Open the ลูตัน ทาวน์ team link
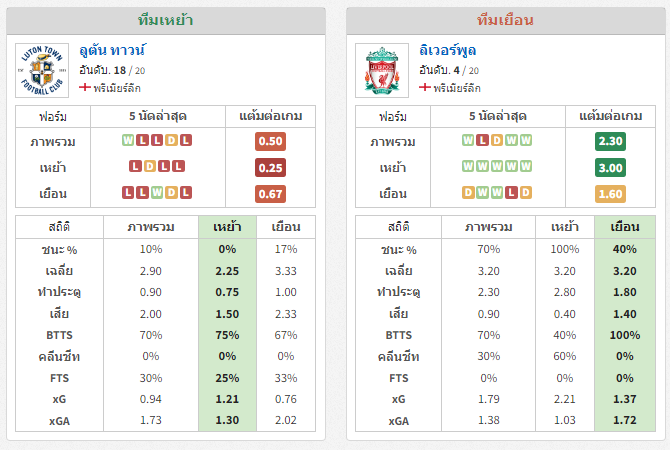 [x=112, y=50]
